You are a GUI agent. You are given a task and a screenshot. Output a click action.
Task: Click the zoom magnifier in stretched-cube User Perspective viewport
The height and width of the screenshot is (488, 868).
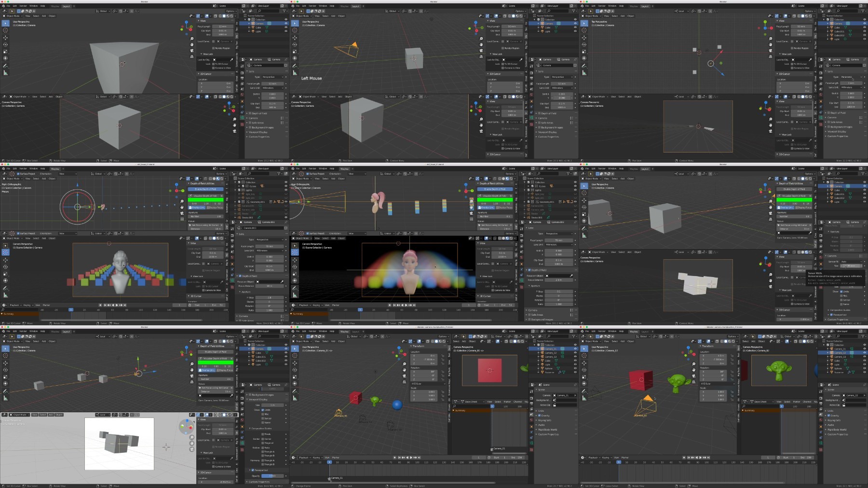(x=192, y=39)
